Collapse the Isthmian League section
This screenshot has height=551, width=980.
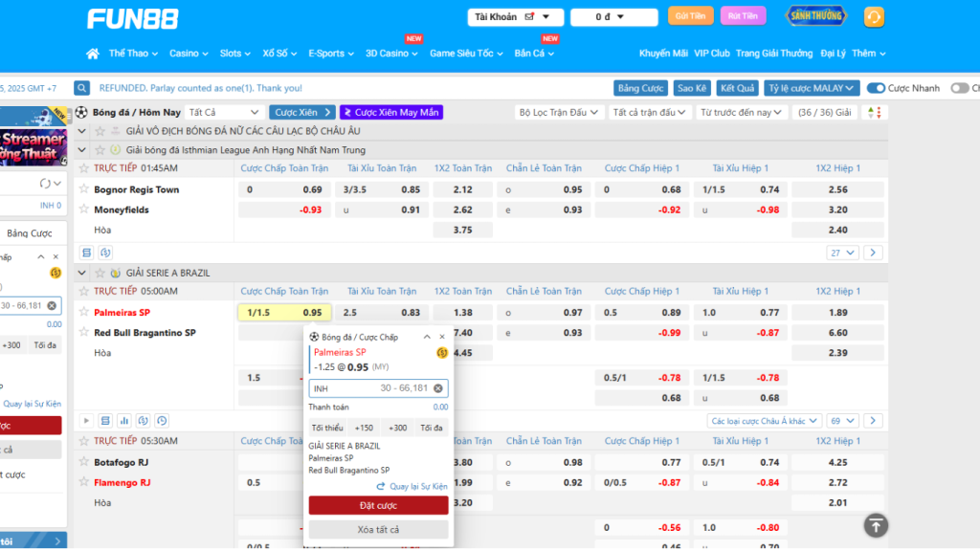click(82, 150)
